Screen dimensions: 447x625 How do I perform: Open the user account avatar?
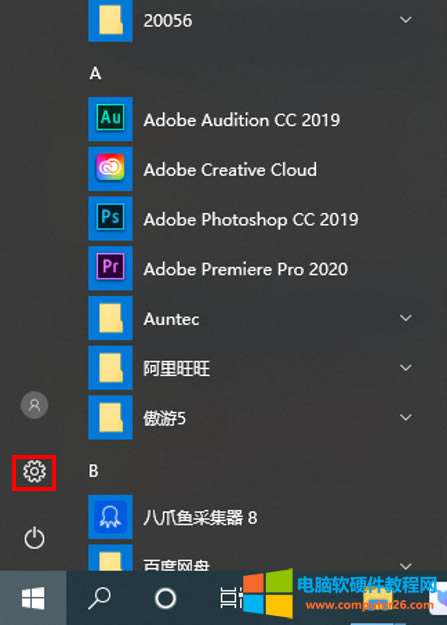coord(34,405)
